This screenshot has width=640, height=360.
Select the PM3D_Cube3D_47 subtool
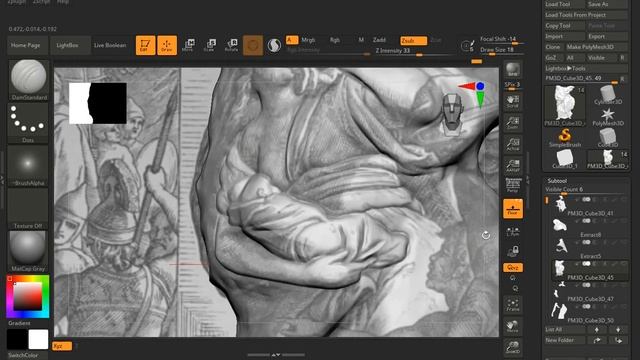pos(588,292)
